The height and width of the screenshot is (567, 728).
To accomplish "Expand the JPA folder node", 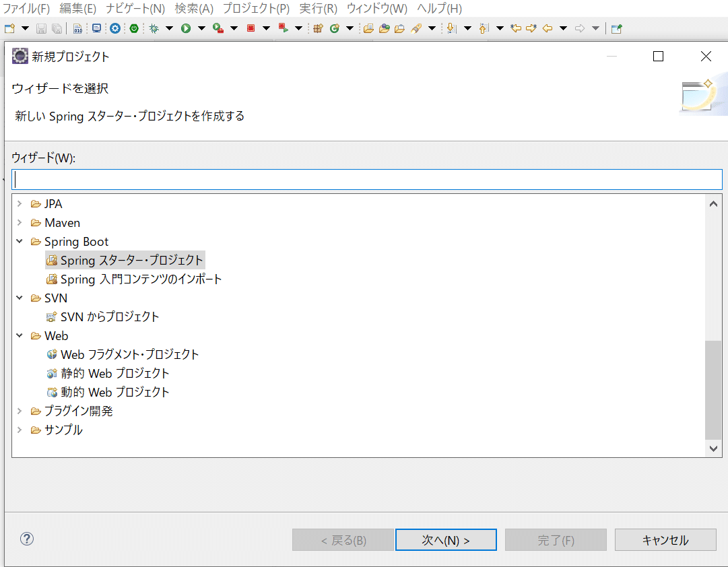I will (x=20, y=203).
